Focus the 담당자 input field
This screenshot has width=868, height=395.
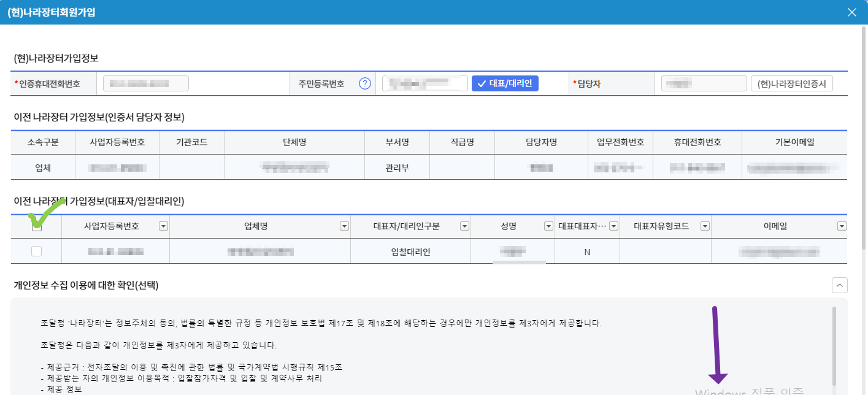click(704, 83)
